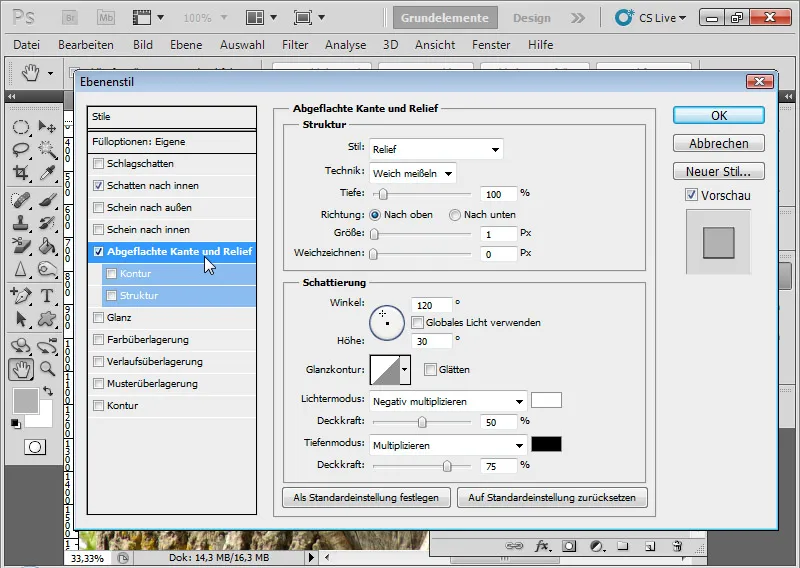The image size is (800, 568).
Task: Click the OK button
Action: point(719,115)
